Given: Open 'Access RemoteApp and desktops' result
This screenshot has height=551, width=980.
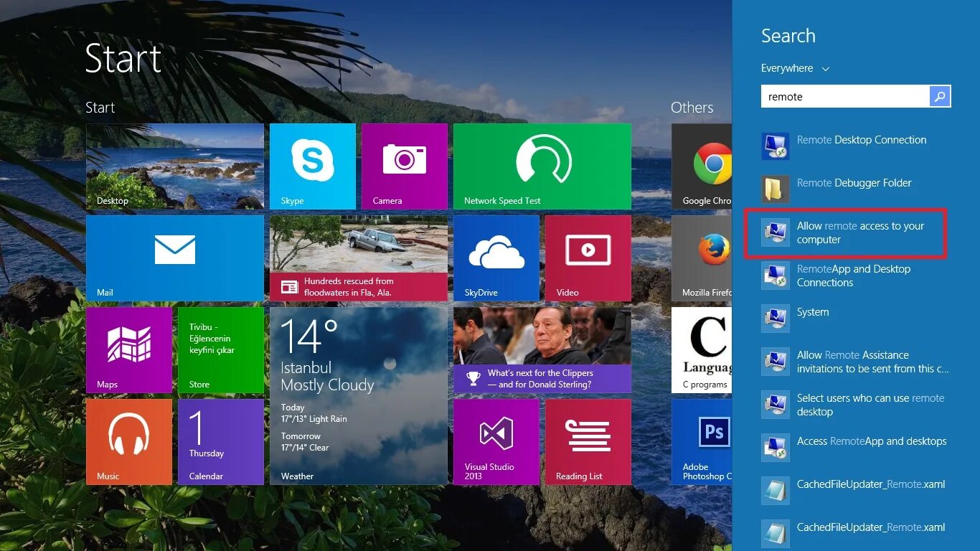Looking at the screenshot, I should (856, 448).
